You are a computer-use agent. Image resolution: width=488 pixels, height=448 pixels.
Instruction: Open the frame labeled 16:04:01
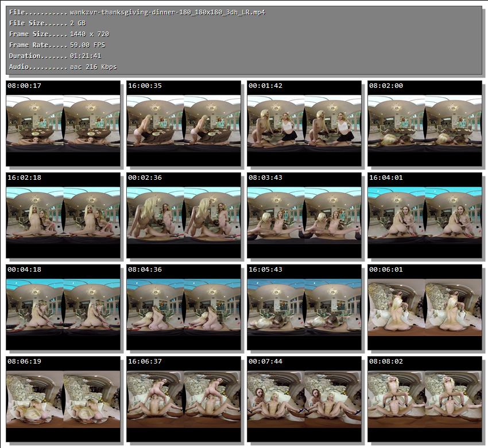coord(425,215)
